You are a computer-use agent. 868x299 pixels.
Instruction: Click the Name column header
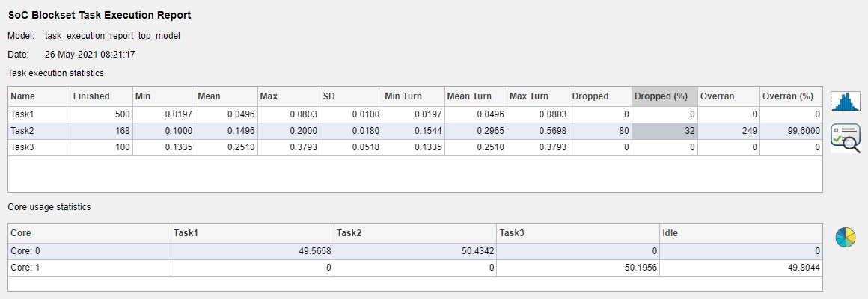38,96
